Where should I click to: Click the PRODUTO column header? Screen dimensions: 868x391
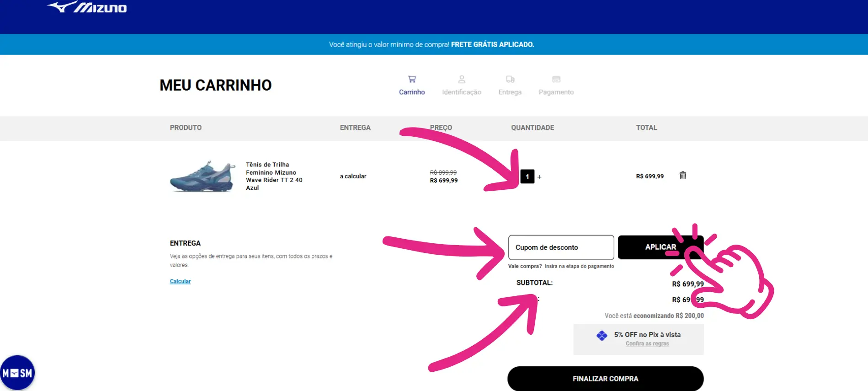point(186,128)
